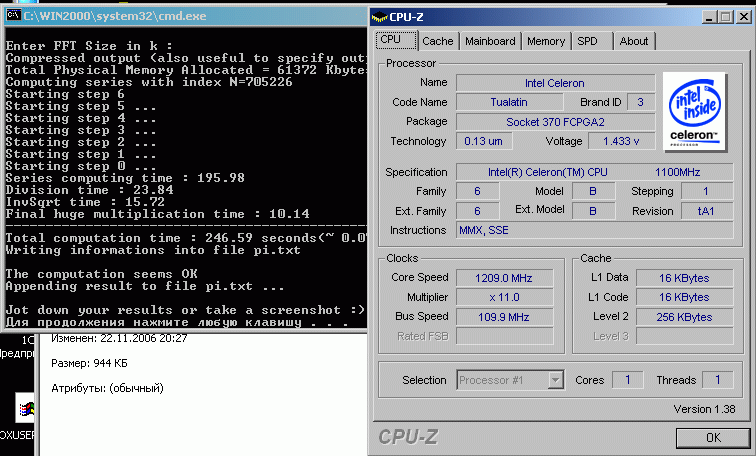Open the Memory tab
Viewport: 756px width, 456px height.
[x=546, y=41]
